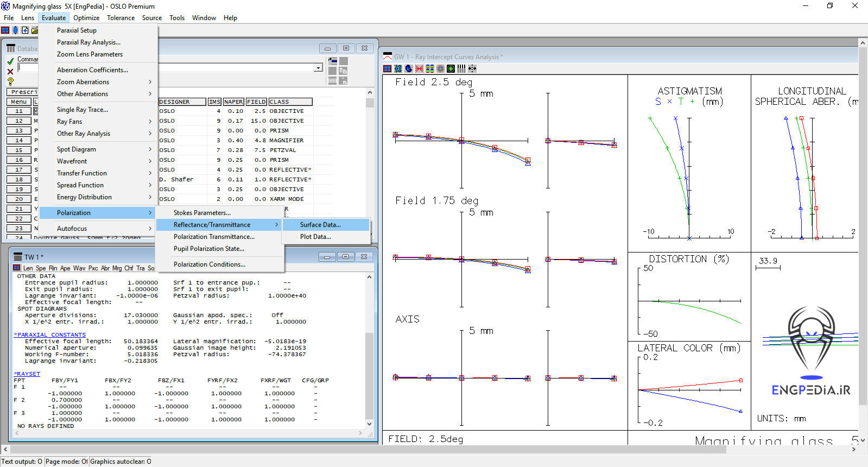Click the black striped MTF bars icon
This screenshot has height=467, width=868.
461,69
